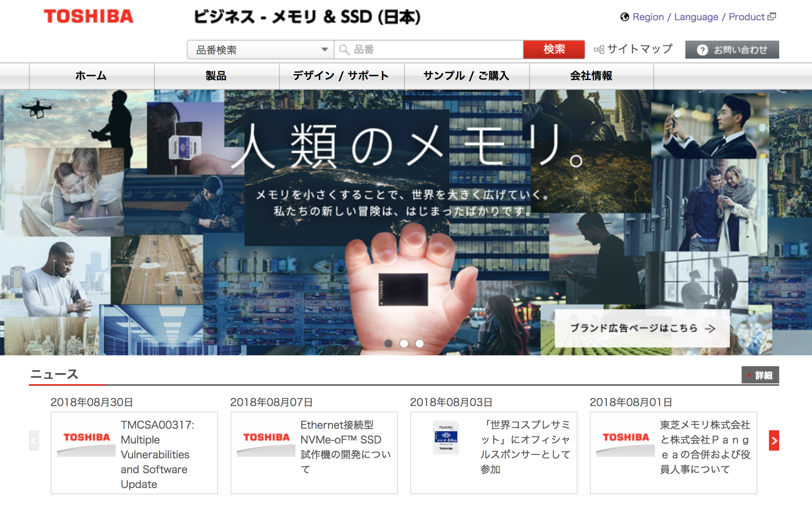Viewport: 812px width, 506px height.
Task: Click the globe icon beside Region
Action: (x=625, y=17)
